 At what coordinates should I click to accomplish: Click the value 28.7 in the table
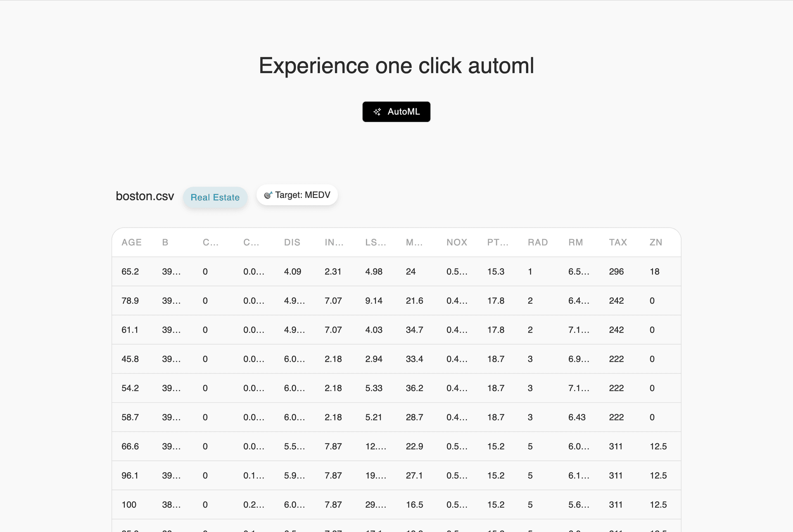click(414, 417)
